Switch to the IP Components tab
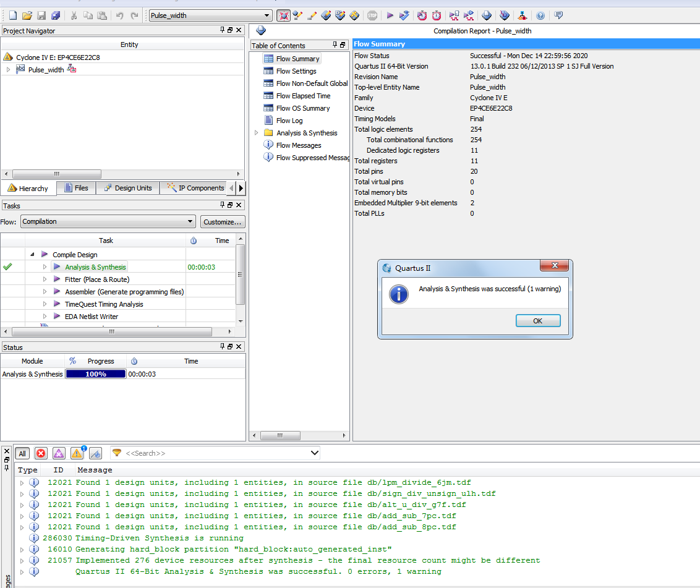The image size is (700, 588). 195,188
